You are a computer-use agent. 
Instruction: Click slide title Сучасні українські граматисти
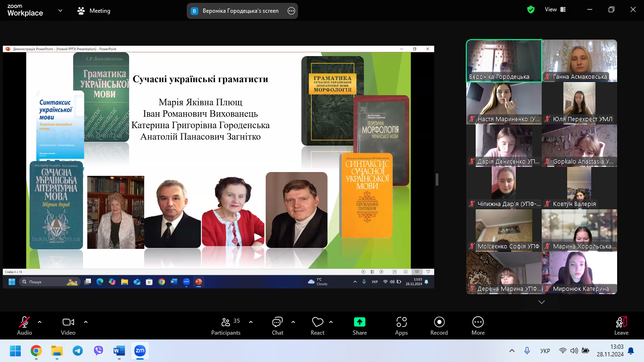click(200, 79)
